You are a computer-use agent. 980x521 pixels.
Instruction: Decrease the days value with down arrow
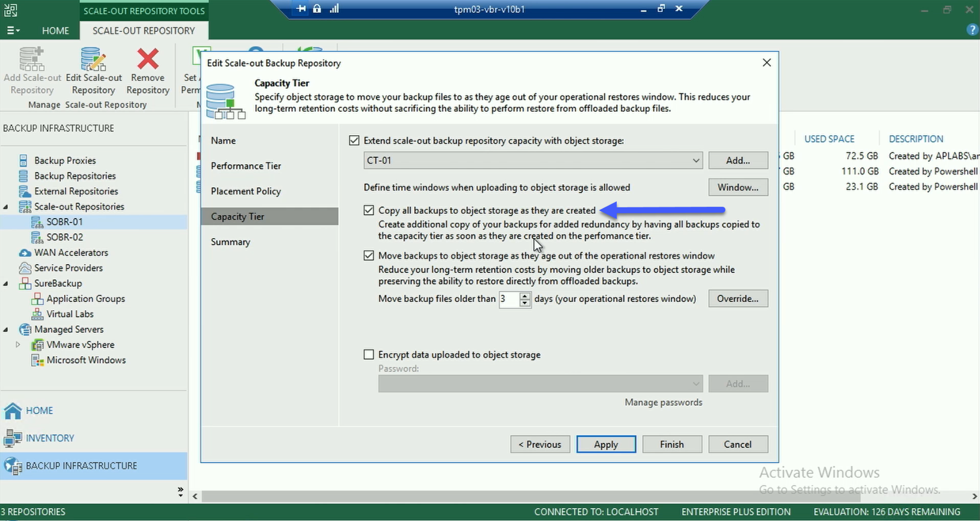point(525,302)
